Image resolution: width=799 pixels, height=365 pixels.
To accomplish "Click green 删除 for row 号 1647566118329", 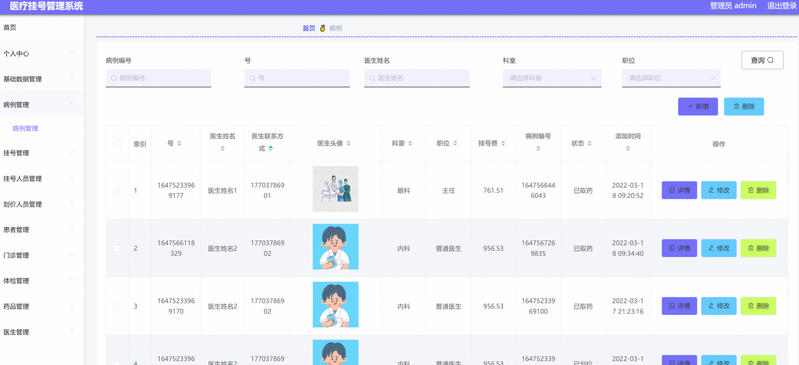I will [x=758, y=248].
